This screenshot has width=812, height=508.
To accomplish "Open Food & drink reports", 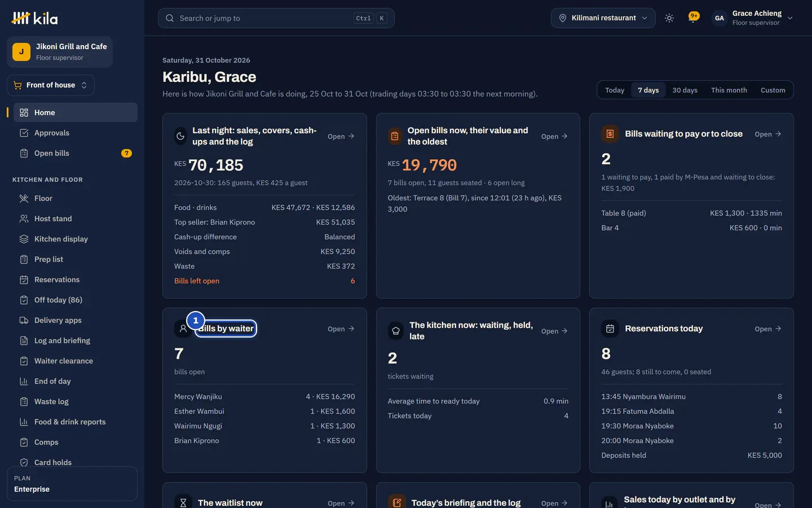I will (x=75, y=422).
